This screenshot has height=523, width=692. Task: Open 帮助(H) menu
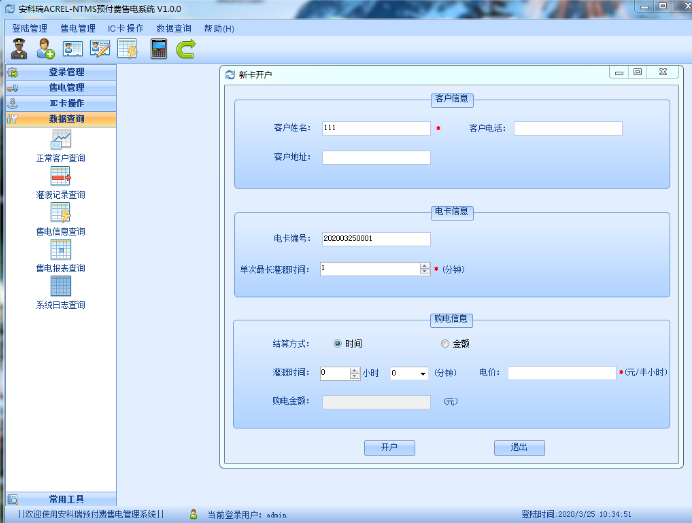(x=219, y=28)
